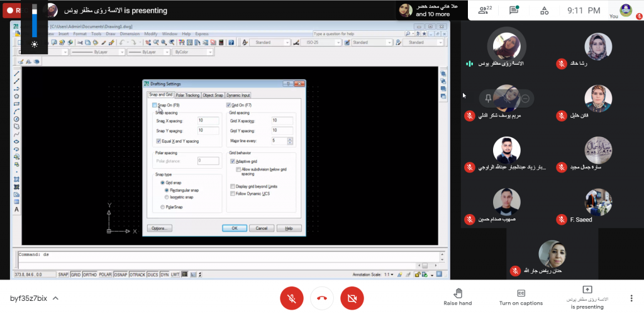Click OK in the Drafting Settings dialog
The width and height of the screenshot is (644, 316).
coord(234,228)
